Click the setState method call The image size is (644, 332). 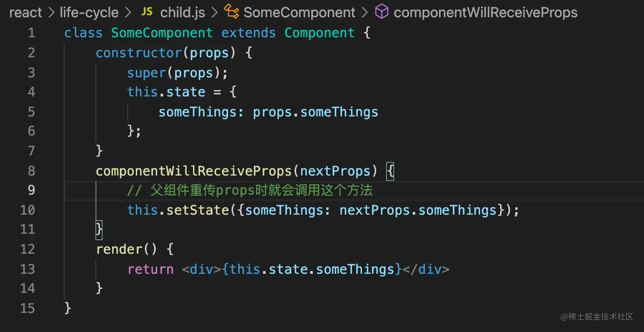point(198,210)
